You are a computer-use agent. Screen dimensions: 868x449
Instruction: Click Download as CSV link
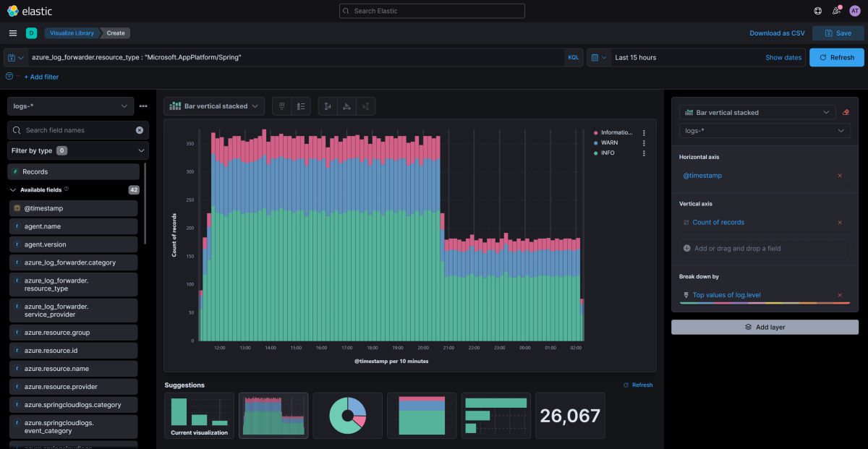pos(777,33)
